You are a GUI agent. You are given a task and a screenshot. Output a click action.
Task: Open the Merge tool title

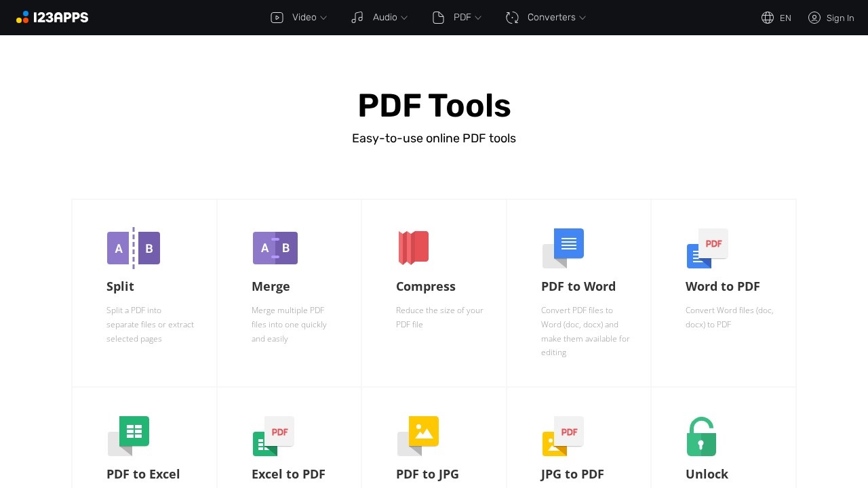coord(271,286)
